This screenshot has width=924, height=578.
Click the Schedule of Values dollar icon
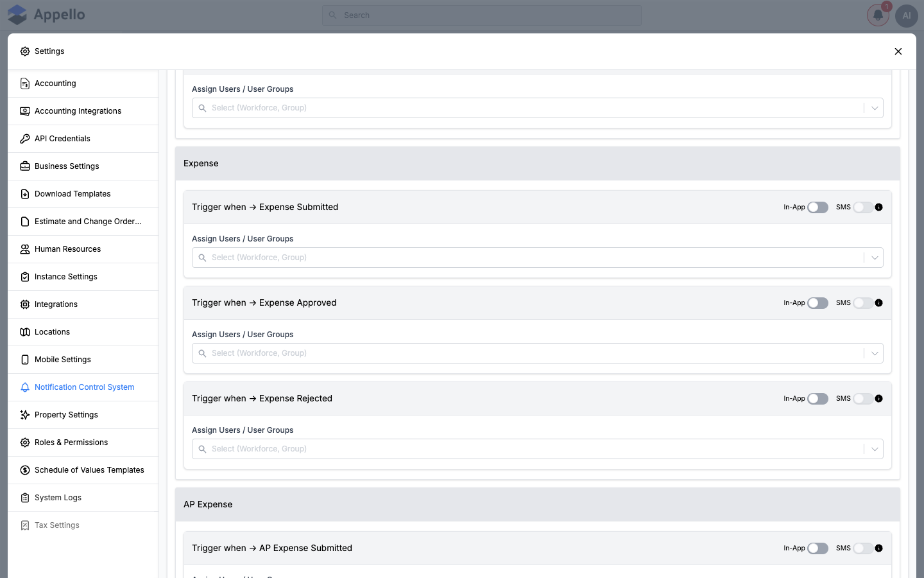(x=25, y=470)
